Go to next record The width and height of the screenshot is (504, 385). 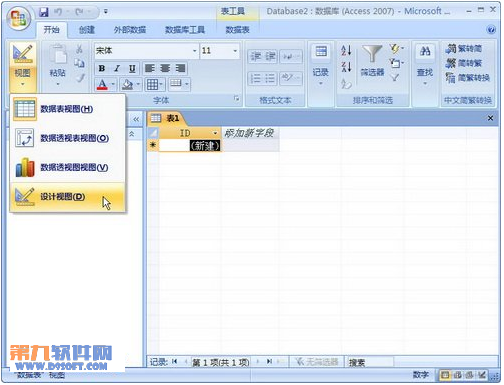coord(258,361)
